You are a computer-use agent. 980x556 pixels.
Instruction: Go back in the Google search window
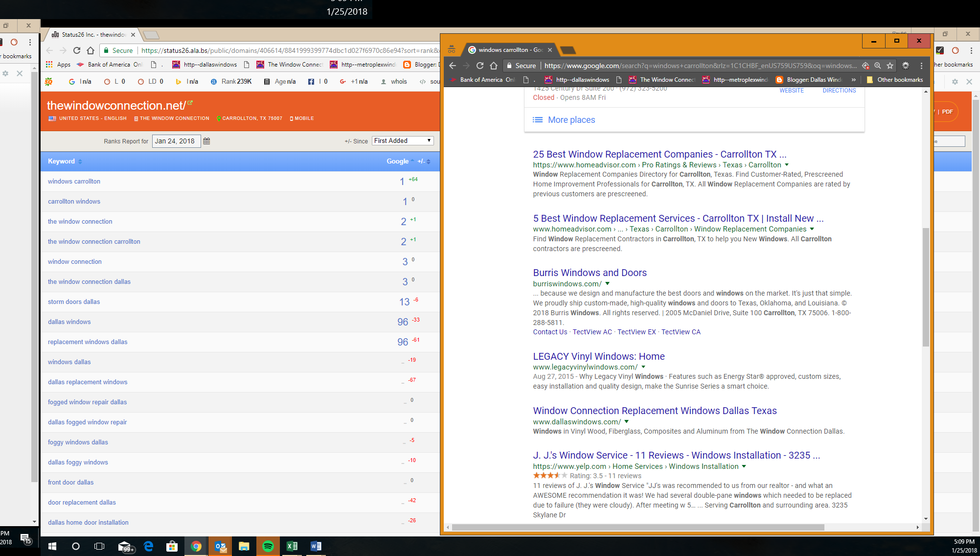(x=453, y=66)
